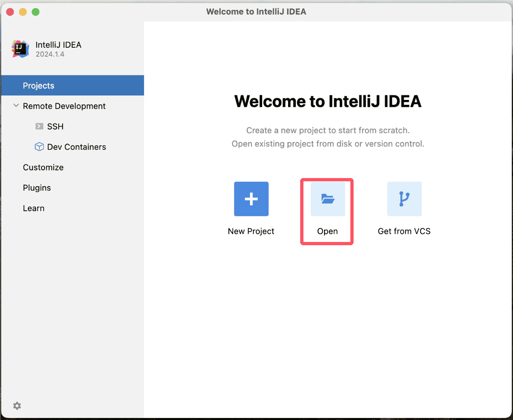Click the Open folder icon
The width and height of the screenshot is (513, 420).
pyautogui.click(x=328, y=199)
